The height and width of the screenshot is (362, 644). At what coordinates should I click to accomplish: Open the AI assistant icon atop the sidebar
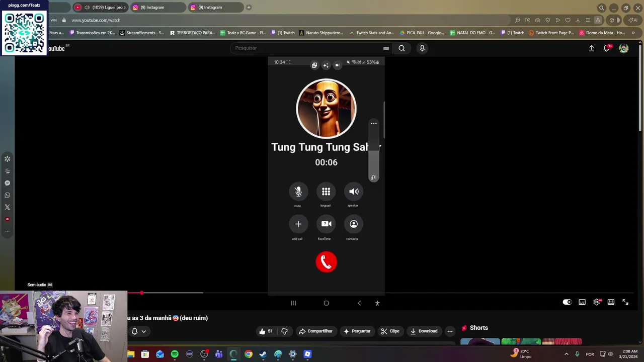pyautogui.click(x=7, y=159)
